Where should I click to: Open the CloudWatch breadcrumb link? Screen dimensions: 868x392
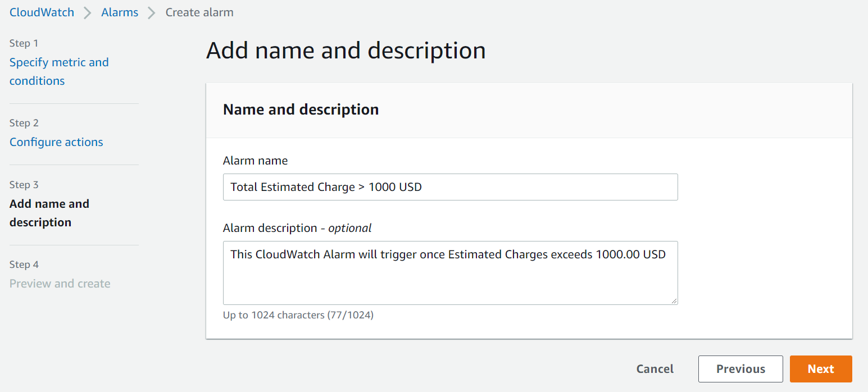pos(42,12)
